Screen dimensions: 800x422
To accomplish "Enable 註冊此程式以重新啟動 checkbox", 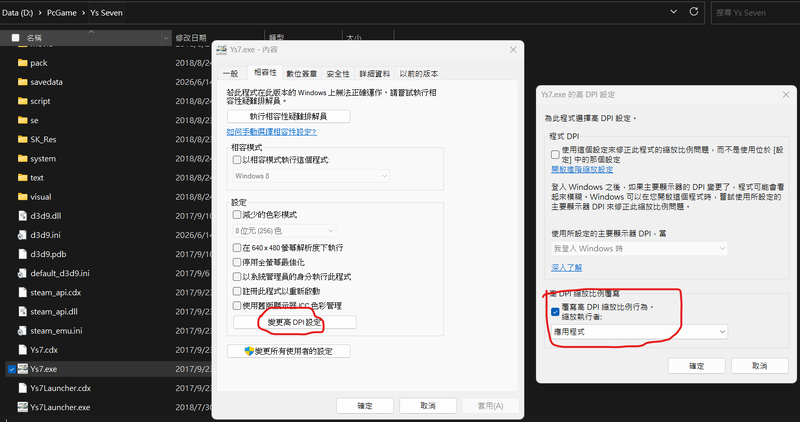I will (237, 291).
